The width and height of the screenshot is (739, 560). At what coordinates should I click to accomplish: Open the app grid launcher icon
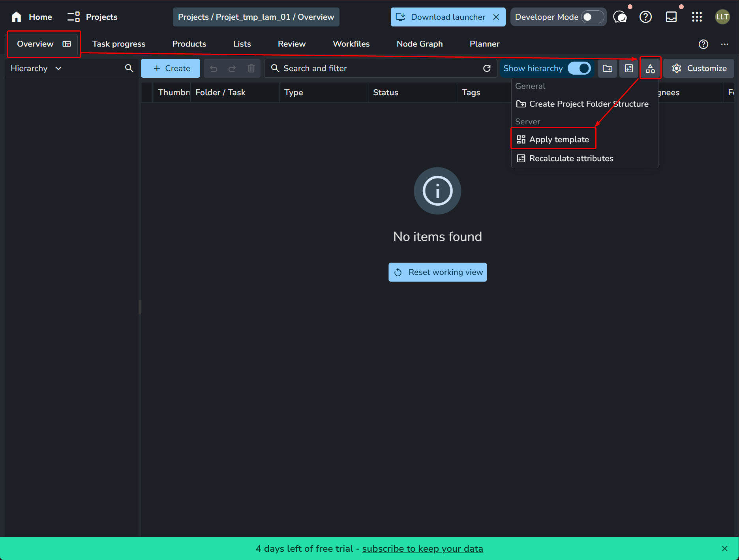[x=697, y=17]
